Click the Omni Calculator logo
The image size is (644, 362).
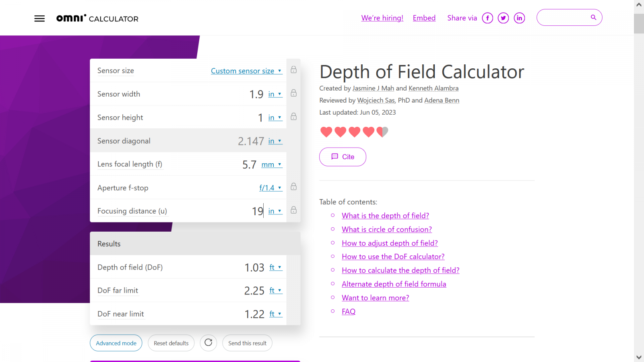tap(97, 19)
